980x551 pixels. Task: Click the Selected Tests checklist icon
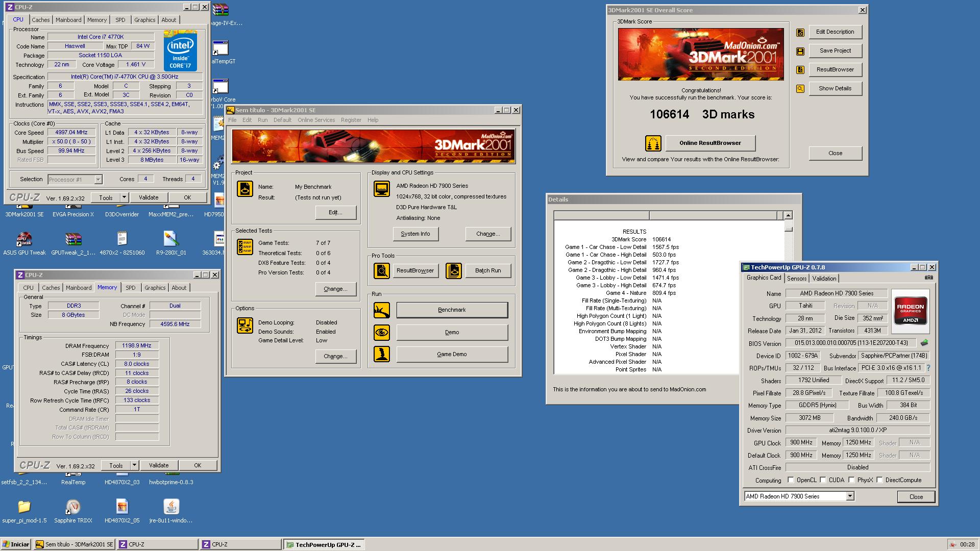(x=245, y=247)
